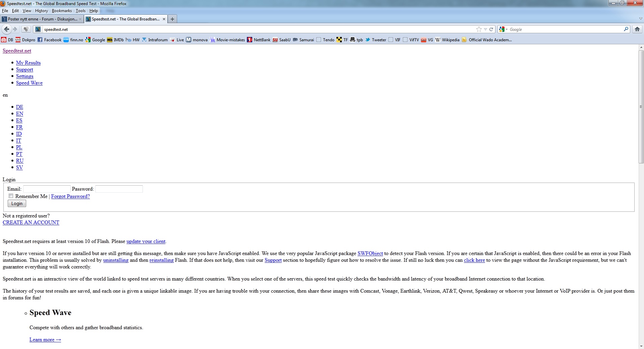Click the Speedtest site identity icon in address bar

point(38,29)
